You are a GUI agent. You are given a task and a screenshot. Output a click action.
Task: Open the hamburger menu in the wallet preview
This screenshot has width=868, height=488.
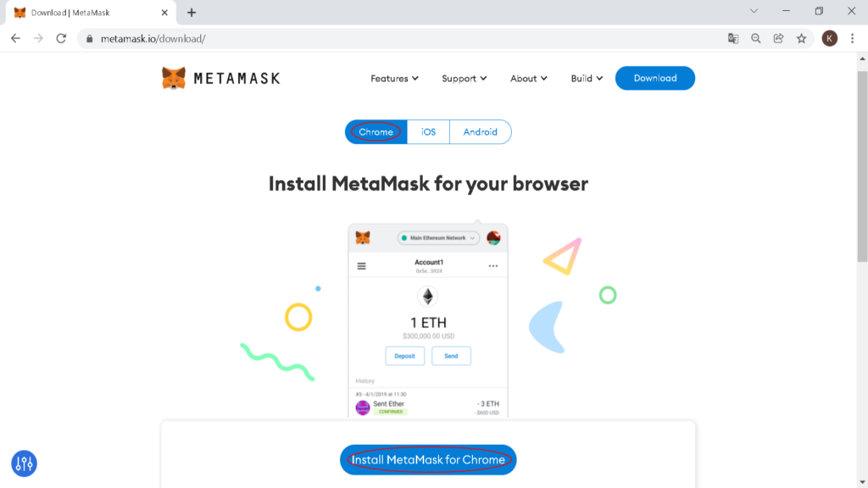coord(362,265)
